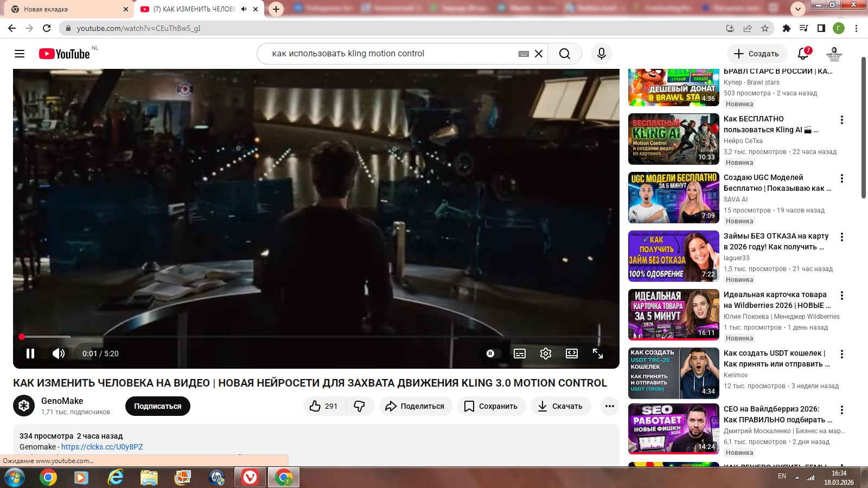Open the Chrome extensions puzzle icon
The width and height of the screenshot is (868, 488).
pyautogui.click(x=787, y=28)
